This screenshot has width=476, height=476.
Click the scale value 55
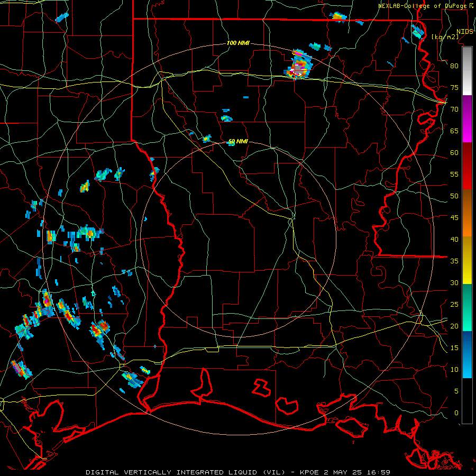[x=454, y=174]
